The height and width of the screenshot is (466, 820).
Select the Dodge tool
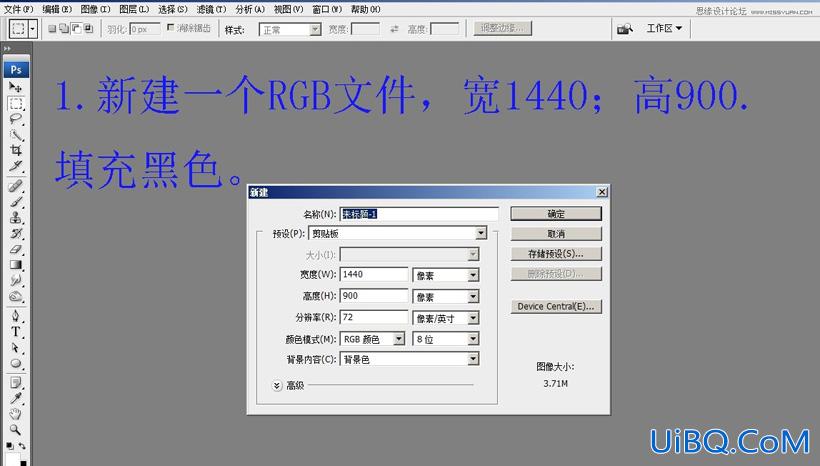[x=16, y=297]
